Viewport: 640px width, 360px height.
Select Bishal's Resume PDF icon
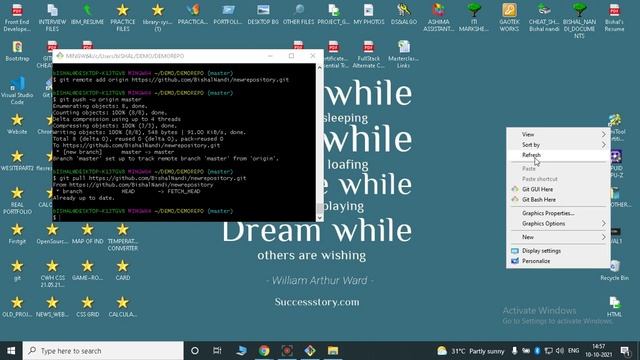[x=614, y=17]
